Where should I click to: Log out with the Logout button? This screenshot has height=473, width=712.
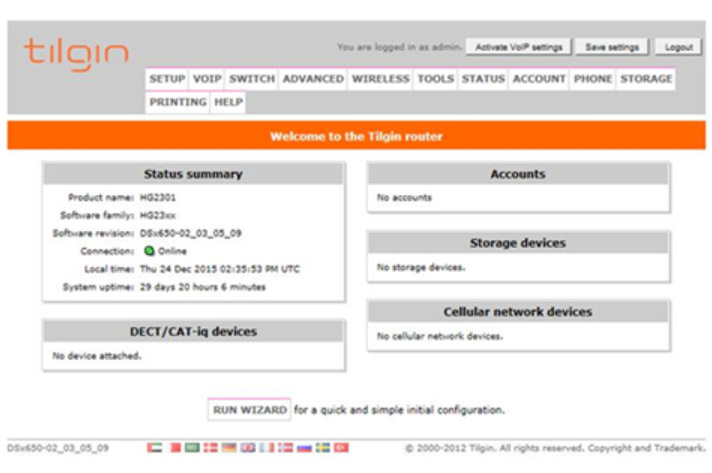(x=678, y=47)
